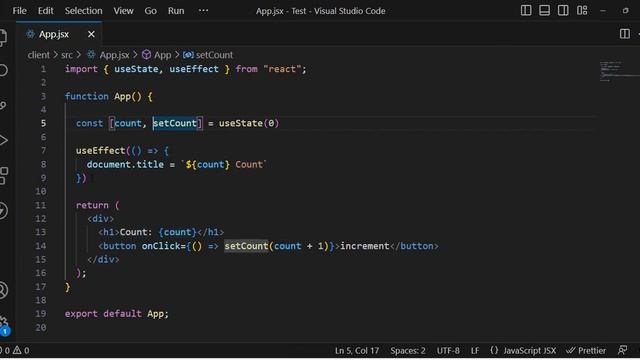Open the Edit menu
Image resolution: width=640 pixels, height=360 pixels.
45,11
